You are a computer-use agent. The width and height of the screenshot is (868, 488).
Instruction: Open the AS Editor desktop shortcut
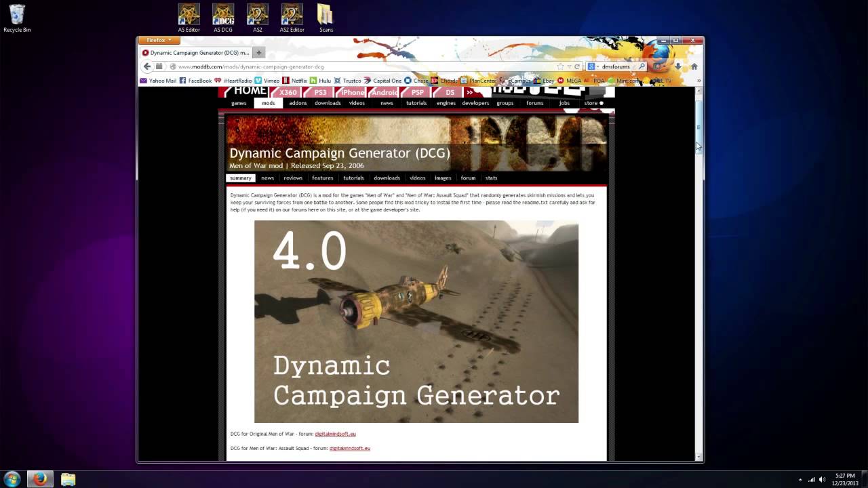click(189, 18)
